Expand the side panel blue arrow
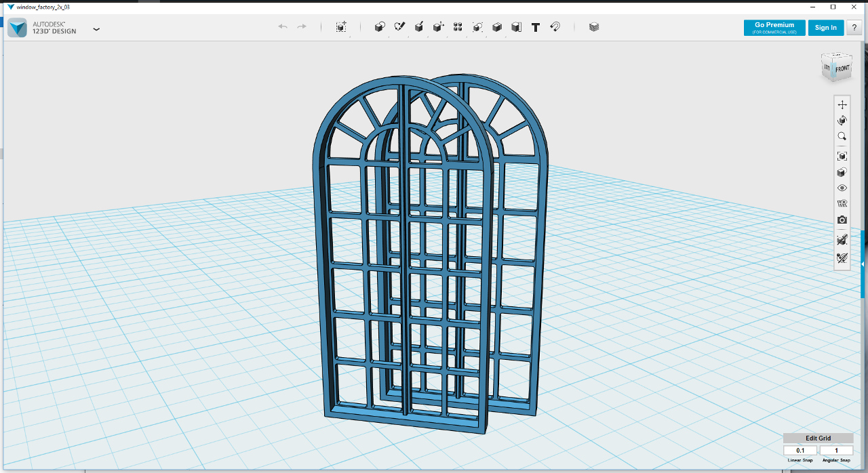The width and height of the screenshot is (868, 473). click(x=863, y=264)
